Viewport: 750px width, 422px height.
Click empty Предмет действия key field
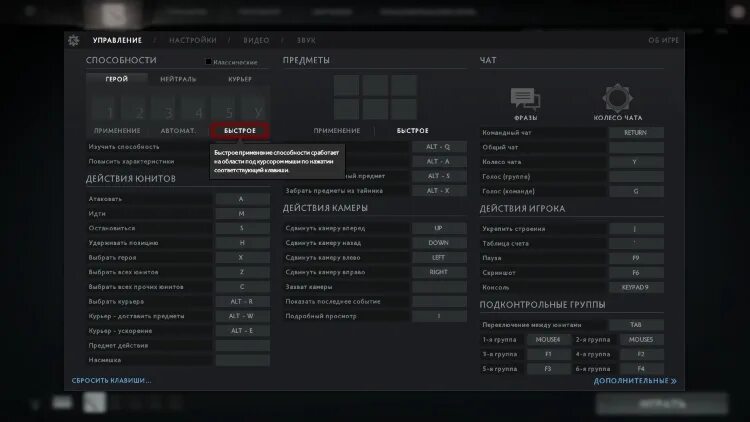tap(243, 345)
